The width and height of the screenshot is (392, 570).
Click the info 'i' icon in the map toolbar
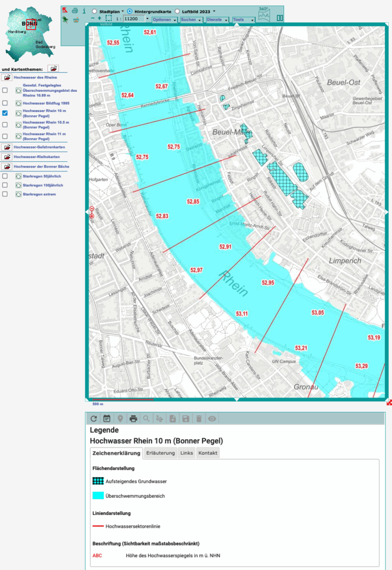tap(84, 11)
